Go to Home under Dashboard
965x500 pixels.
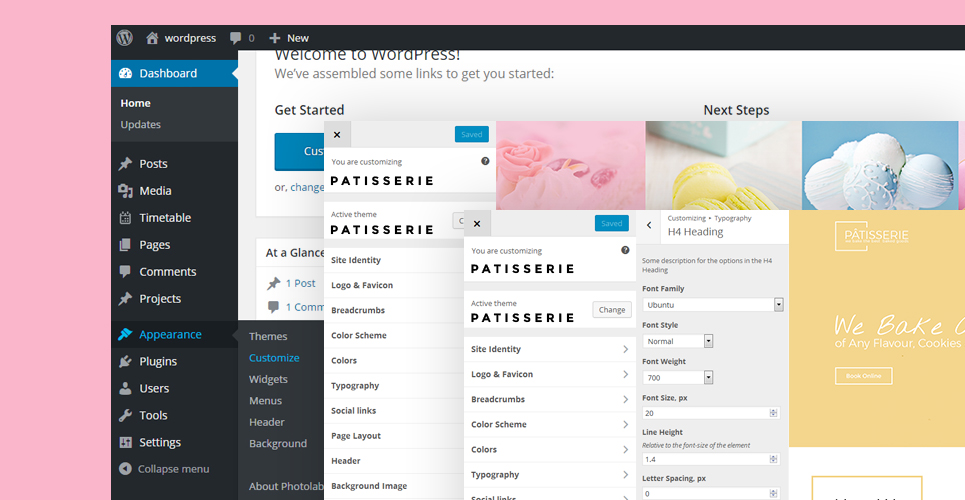[135, 103]
